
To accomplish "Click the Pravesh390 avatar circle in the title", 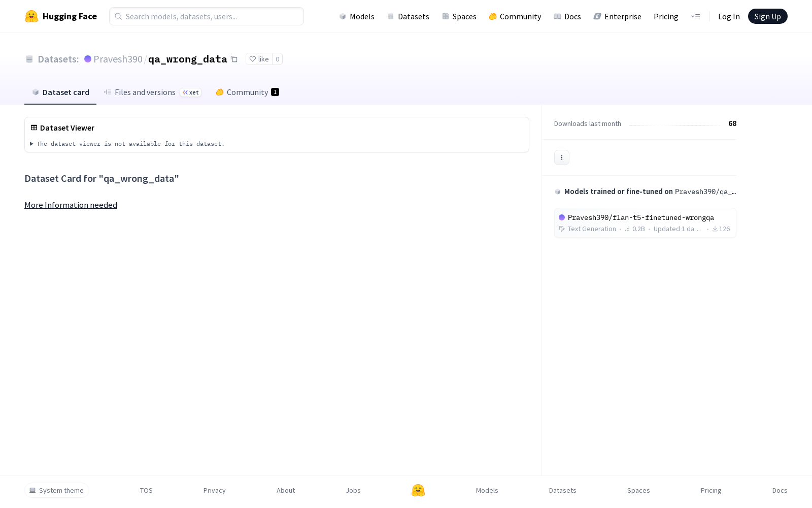I will (x=88, y=59).
